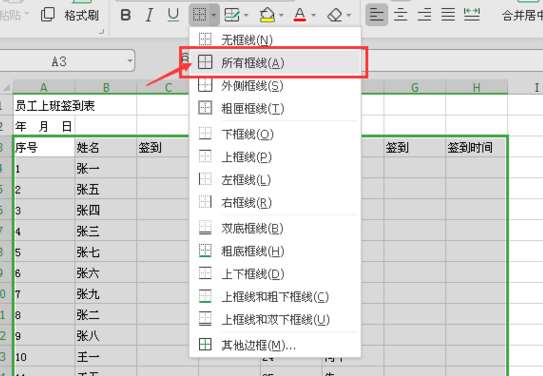This screenshot has height=376, width=543.
Task: Click the center align icon
Action: click(x=401, y=15)
